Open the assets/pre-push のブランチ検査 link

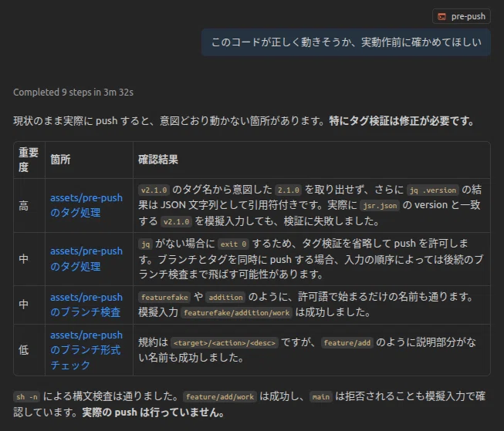coord(86,305)
